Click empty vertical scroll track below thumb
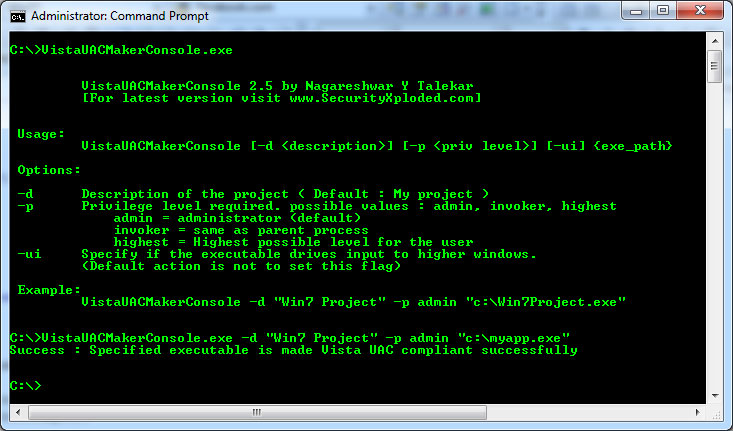The width and height of the screenshot is (733, 431). tap(715, 250)
